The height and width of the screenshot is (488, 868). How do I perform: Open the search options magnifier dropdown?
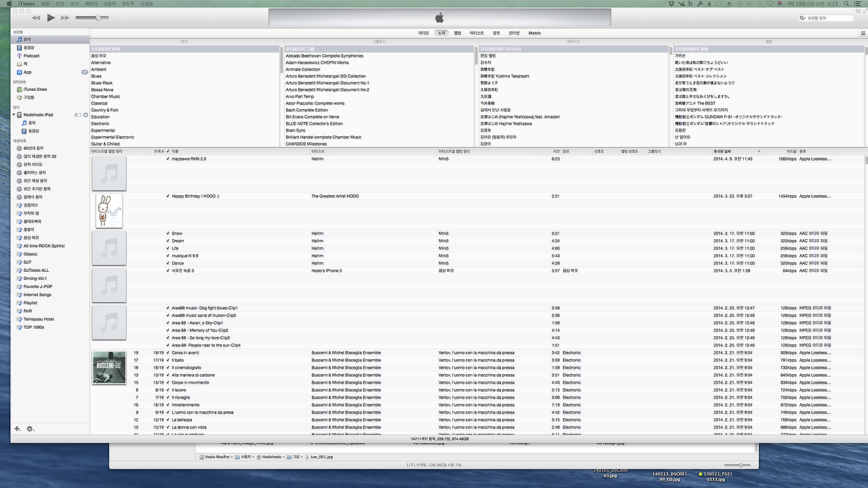(804, 18)
